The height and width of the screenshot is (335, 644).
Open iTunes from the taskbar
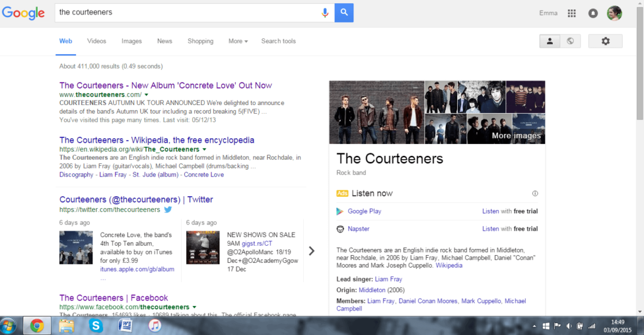(155, 326)
